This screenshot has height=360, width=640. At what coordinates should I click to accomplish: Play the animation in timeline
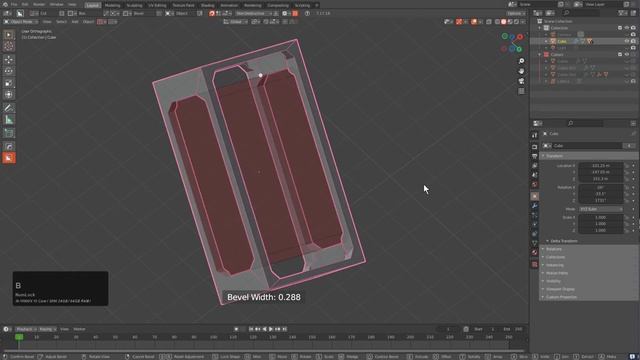(271, 329)
